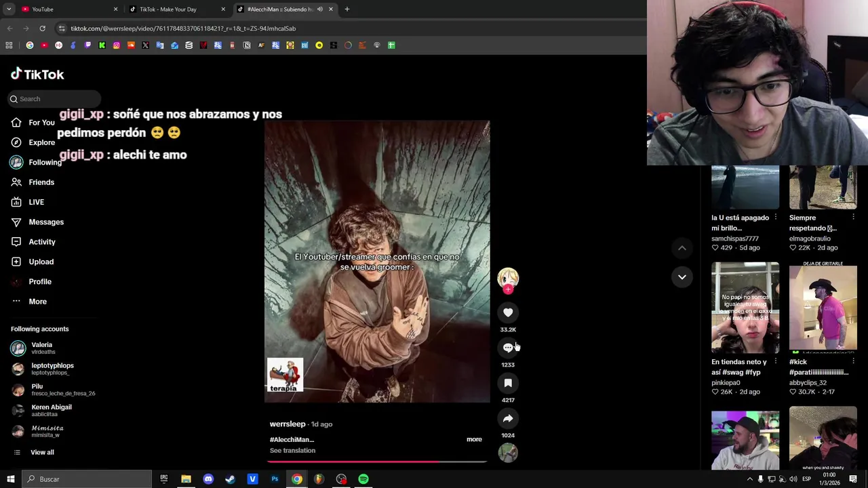Screen dimensions: 868x488
Task: Click the TikTok Search field
Action: click(54, 99)
